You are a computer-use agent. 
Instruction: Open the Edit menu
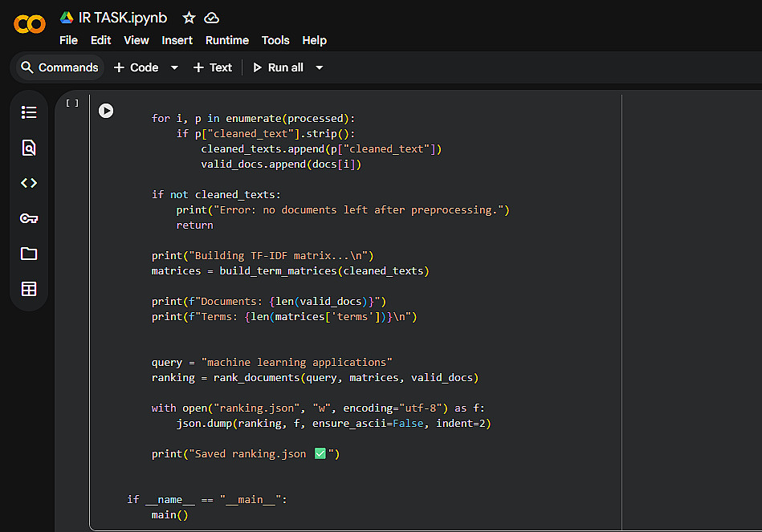[x=100, y=40]
